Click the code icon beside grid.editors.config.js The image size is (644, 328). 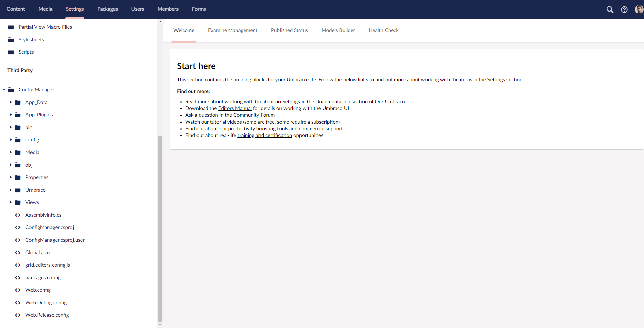18,265
